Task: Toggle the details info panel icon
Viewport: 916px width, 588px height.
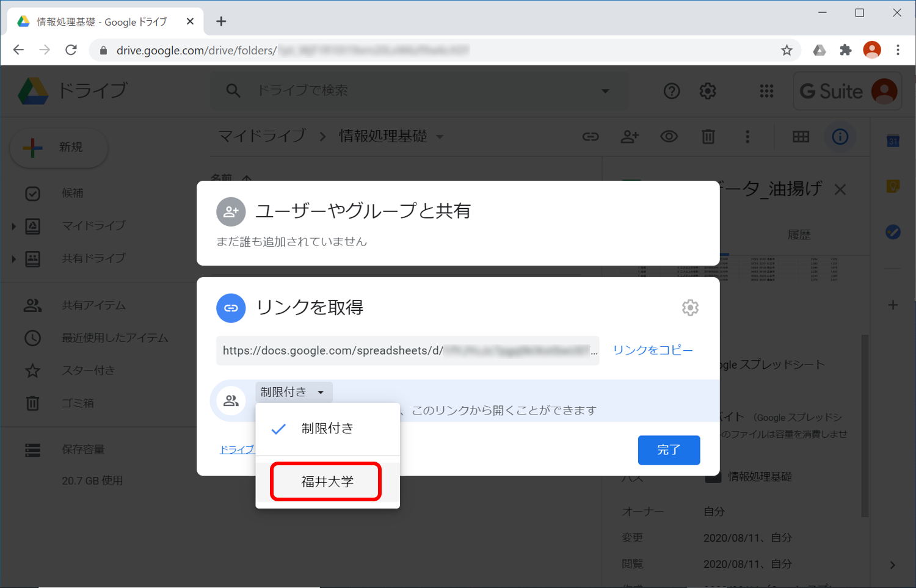Action: click(840, 137)
